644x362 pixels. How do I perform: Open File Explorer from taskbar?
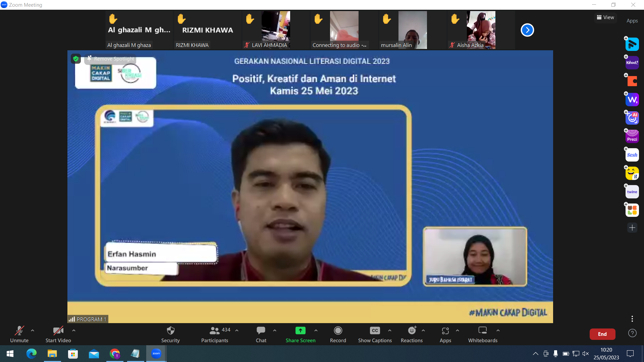coord(52,354)
